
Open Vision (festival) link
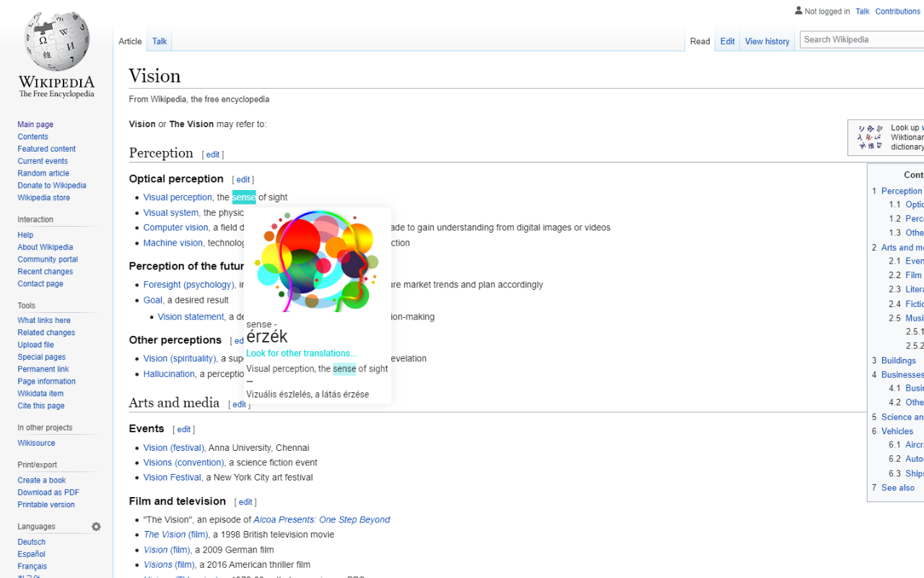[x=173, y=448]
